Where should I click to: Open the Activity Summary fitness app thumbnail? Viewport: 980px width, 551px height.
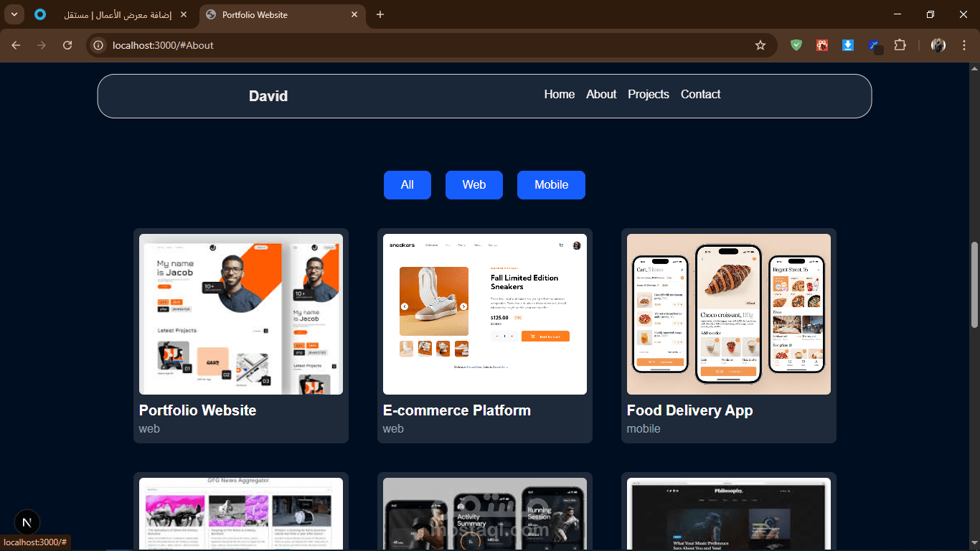point(485,514)
